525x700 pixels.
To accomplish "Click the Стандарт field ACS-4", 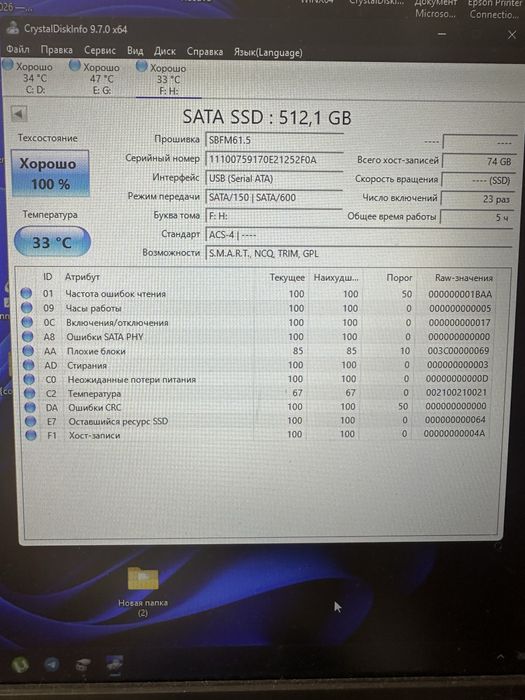I will pyautogui.click(x=358, y=235).
